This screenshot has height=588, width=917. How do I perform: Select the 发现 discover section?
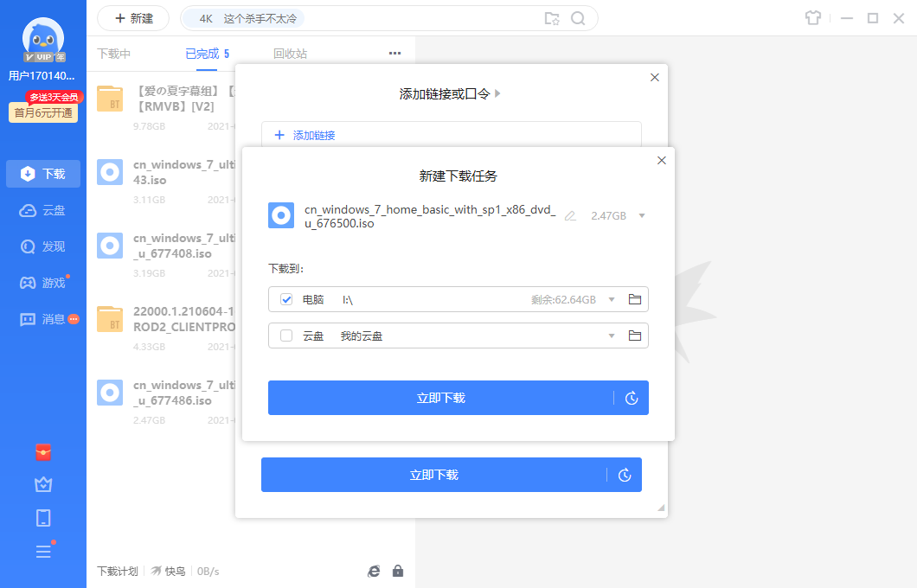[x=42, y=246]
